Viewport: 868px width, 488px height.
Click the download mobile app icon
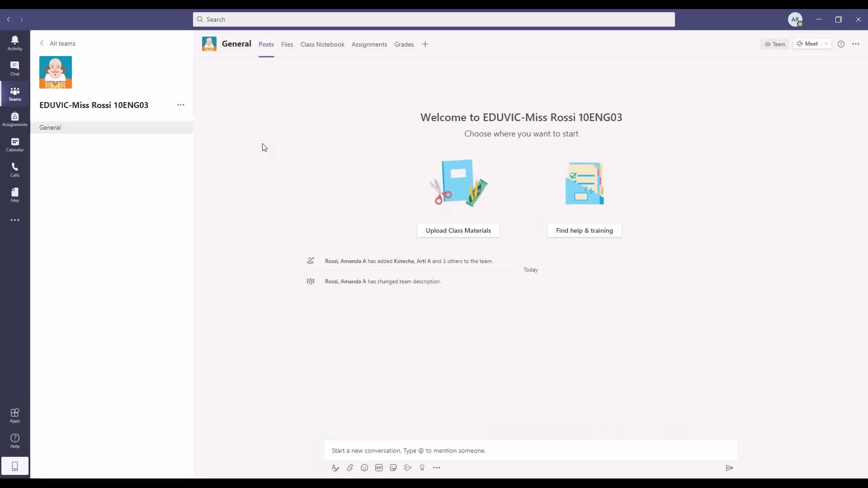click(x=15, y=466)
